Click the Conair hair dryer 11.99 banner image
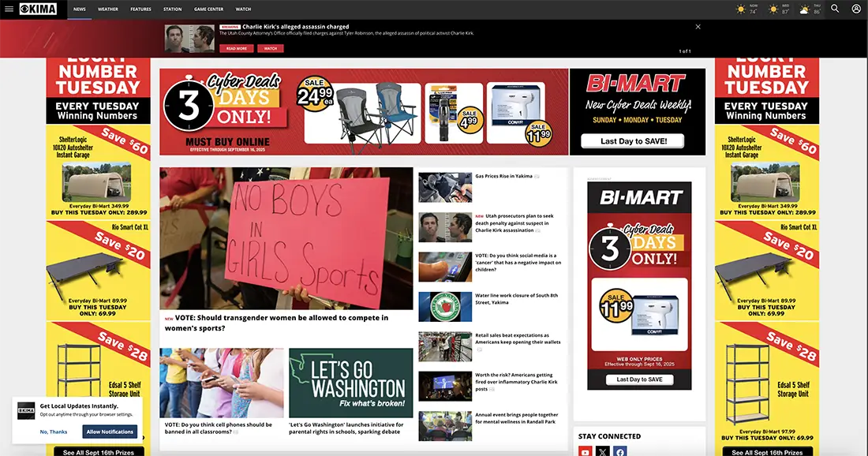Screen dimensions: 868x456 [x=516, y=113]
